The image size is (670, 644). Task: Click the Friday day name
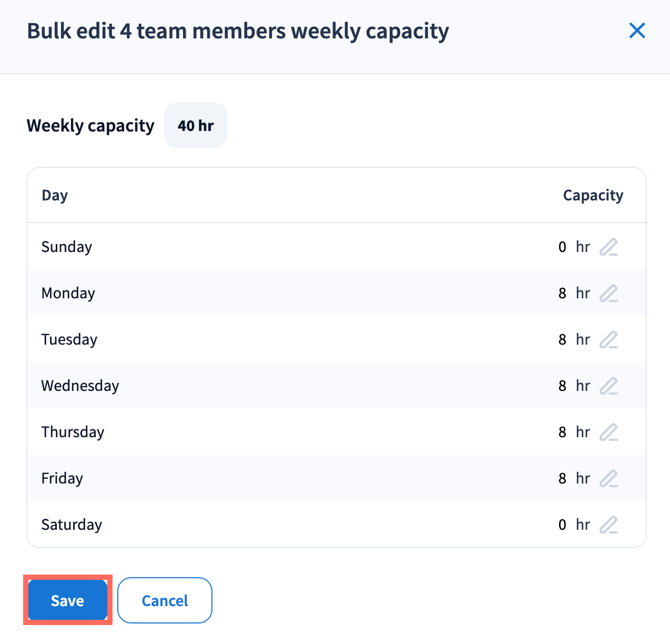(63, 478)
